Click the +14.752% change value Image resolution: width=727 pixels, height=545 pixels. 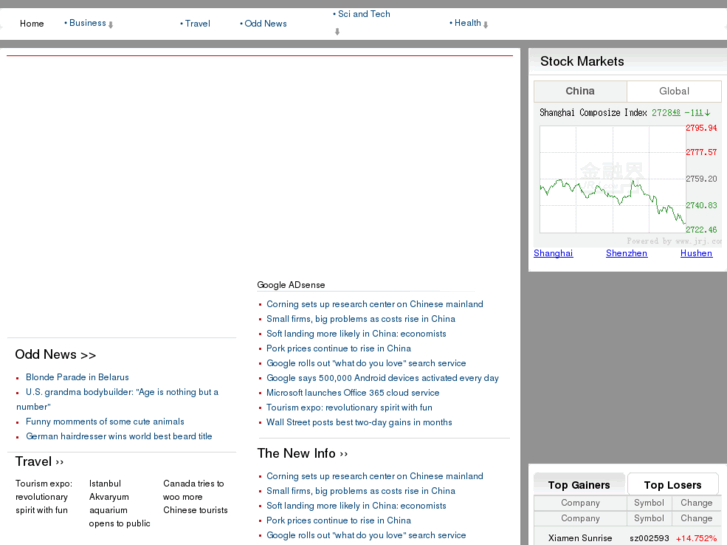tap(696, 538)
